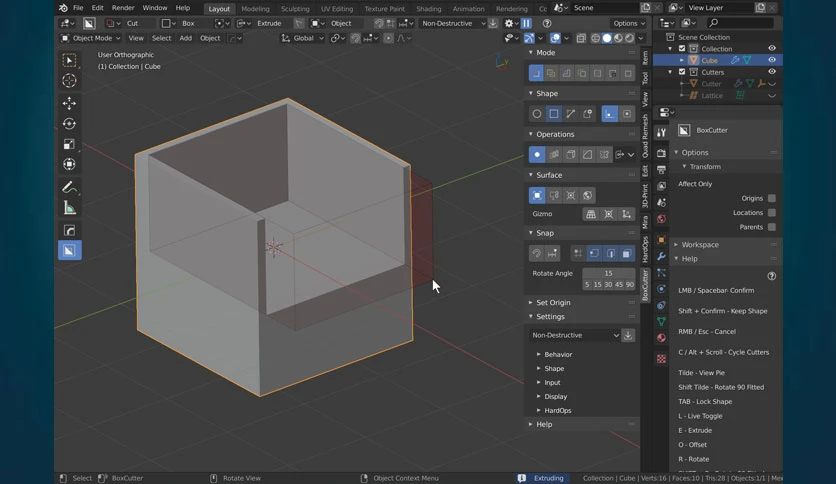Viewport: 836px width, 484px height.
Task: Expand the HardOps subsection
Action: (557, 410)
